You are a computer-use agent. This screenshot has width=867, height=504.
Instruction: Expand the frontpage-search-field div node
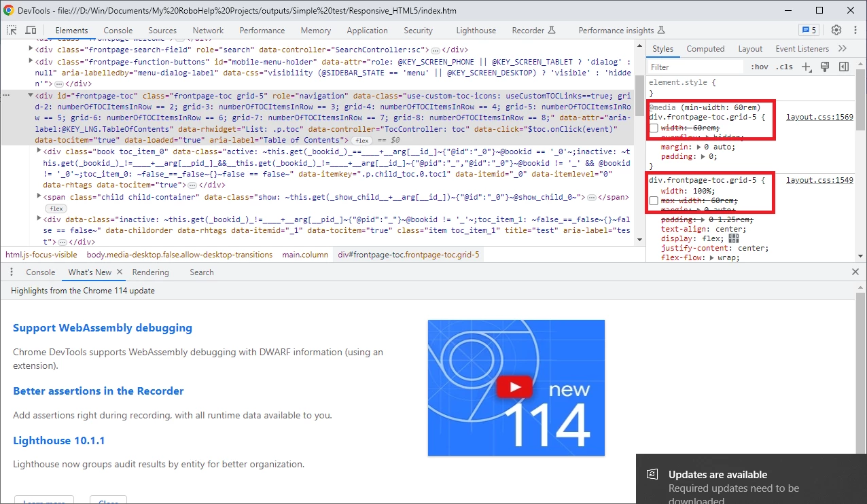click(x=31, y=50)
